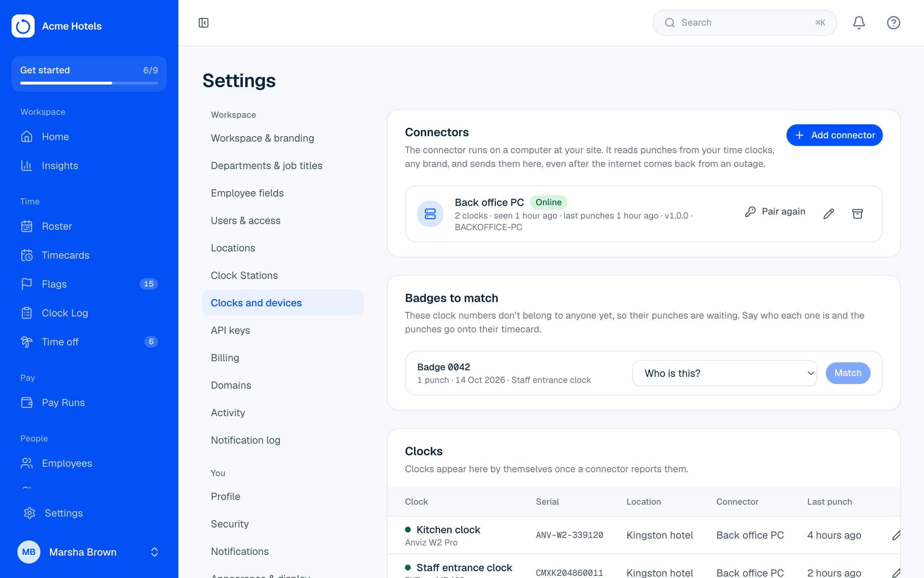This screenshot has width=924, height=578.
Task: Open Time off in the sidebar
Action: (89, 342)
